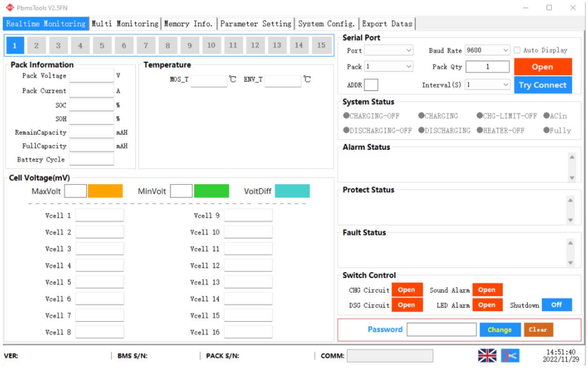The height and width of the screenshot is (371, 588).
Task: Select pack number 5 tile
Action: [x=102, y=45]
